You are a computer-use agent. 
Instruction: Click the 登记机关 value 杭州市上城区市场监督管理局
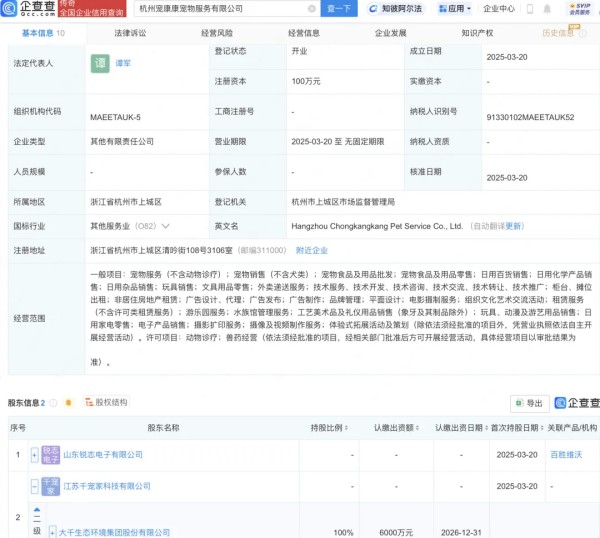[x=343, y=202]
